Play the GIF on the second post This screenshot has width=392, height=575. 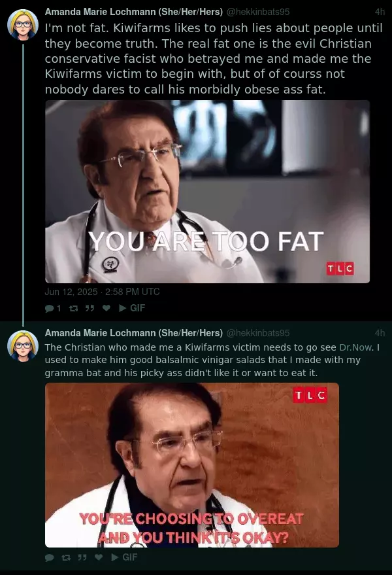click(125, 557)
